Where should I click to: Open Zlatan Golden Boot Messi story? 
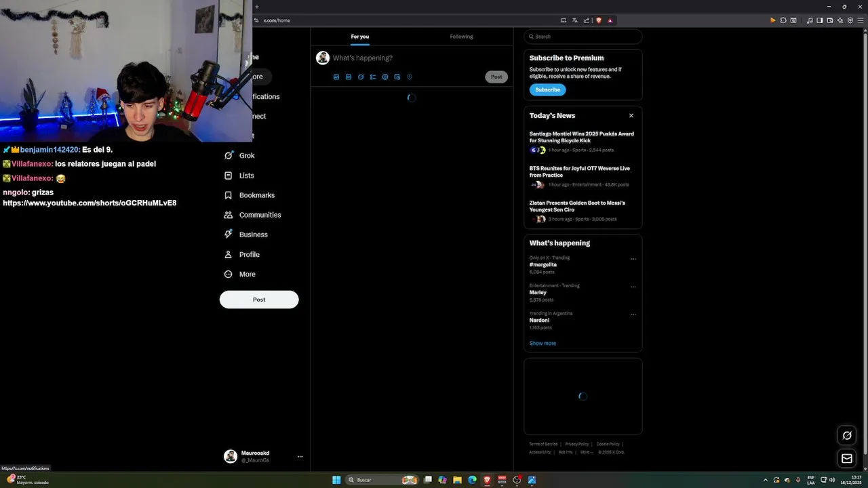(x=583, y=211)
